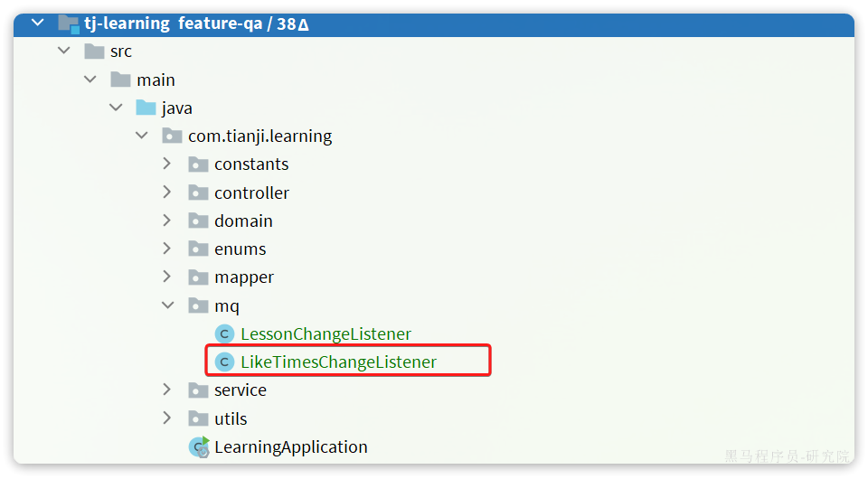Select LessonChangeListener class file
This screenshot has width=868, height=479.
[x=325, y=334]
